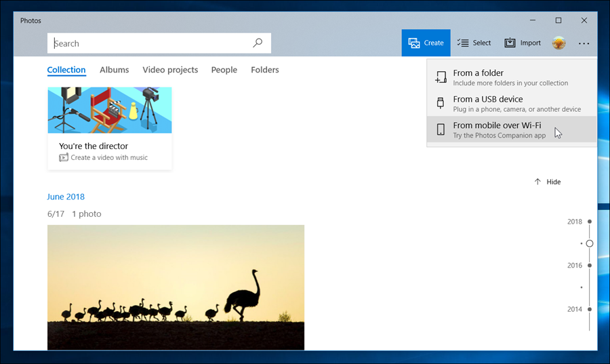Close the Photos window
The width and height of the screenshot is (610, 364).
point(584,20)
